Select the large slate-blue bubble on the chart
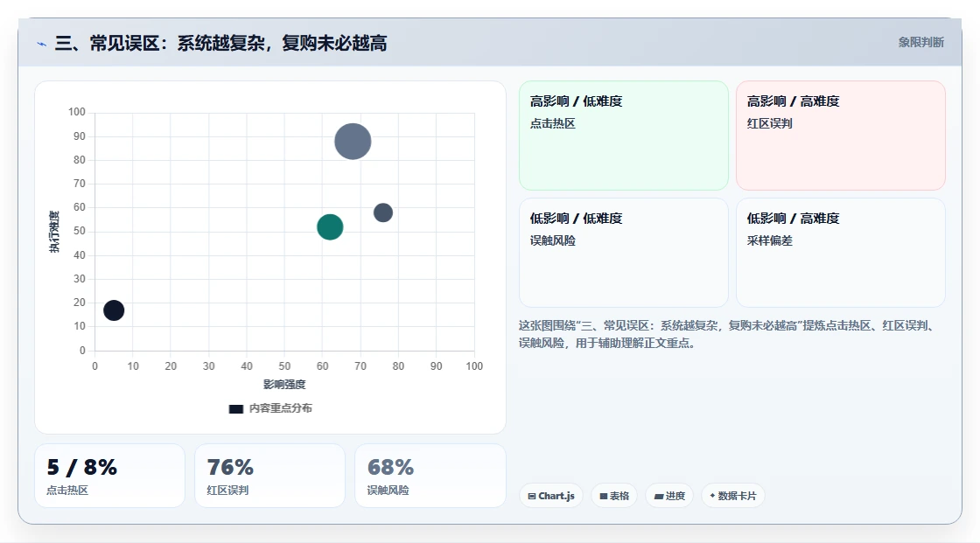980x543 pixels. pos(353,142)
